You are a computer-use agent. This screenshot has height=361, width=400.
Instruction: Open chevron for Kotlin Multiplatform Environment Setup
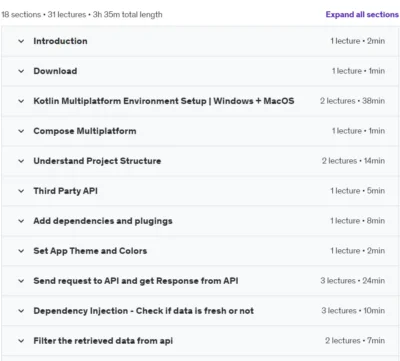pyautogui.click(x=21, y=101)
